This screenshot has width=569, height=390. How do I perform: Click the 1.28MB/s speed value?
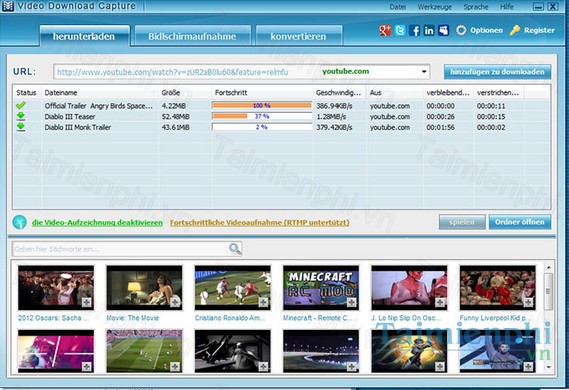point(332,116)
